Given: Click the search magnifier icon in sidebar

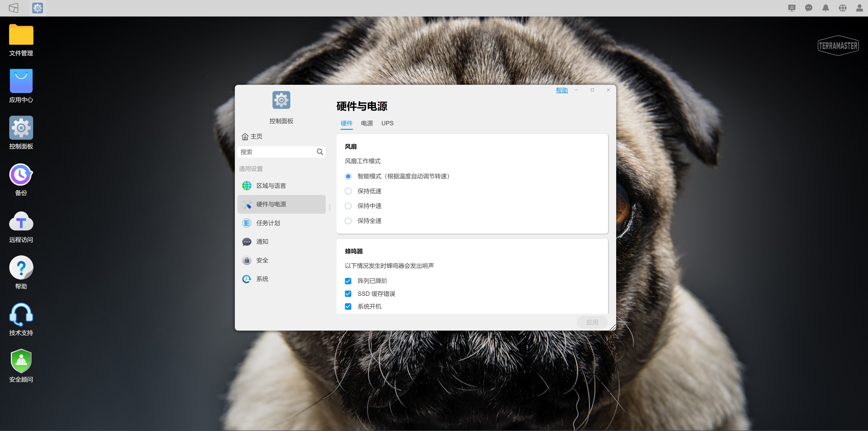Looking at the screenshot, I should point(319,152).
